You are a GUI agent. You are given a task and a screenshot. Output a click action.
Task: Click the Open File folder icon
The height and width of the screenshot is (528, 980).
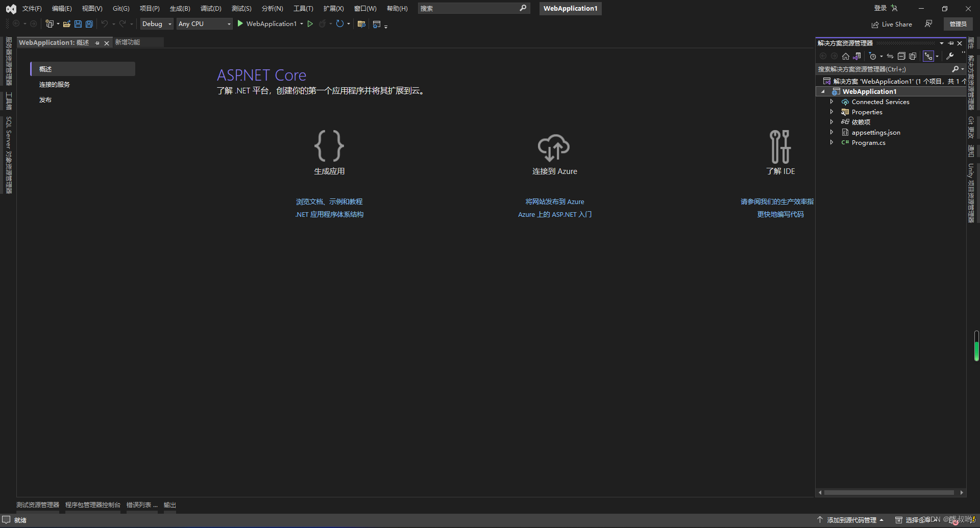coord(66,24)
